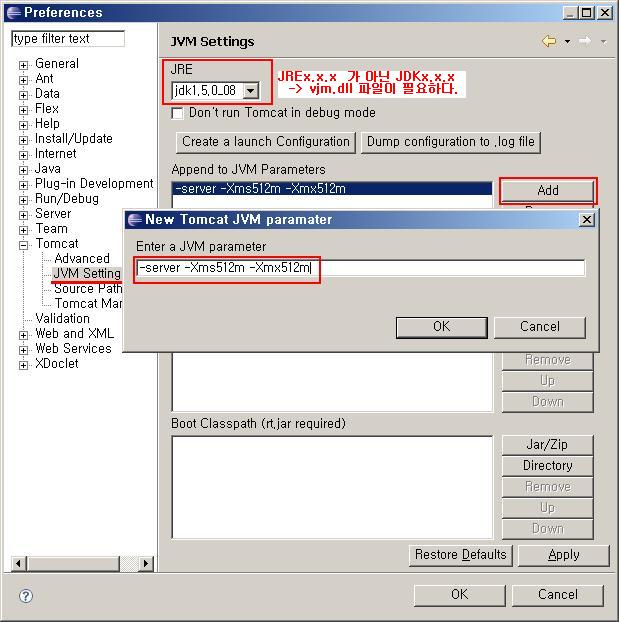
Task: Expand the Web and XML node
Action: 23,335
